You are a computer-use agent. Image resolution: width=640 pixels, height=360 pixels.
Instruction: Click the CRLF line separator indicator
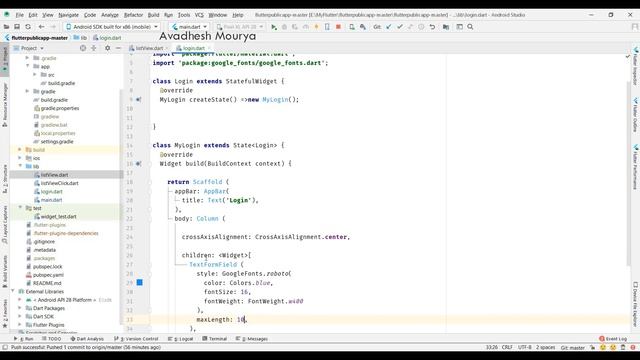pos(507,348)
